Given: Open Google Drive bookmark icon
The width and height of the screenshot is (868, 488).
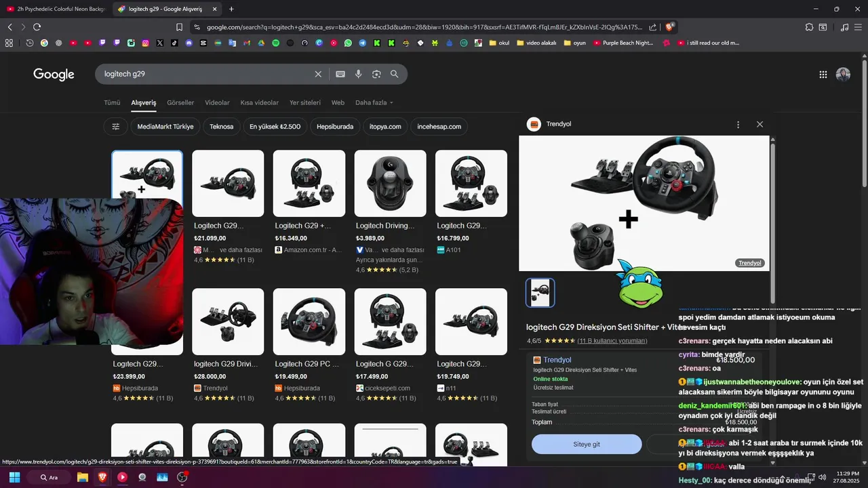Looking at the screenshot, I should 261,43.
